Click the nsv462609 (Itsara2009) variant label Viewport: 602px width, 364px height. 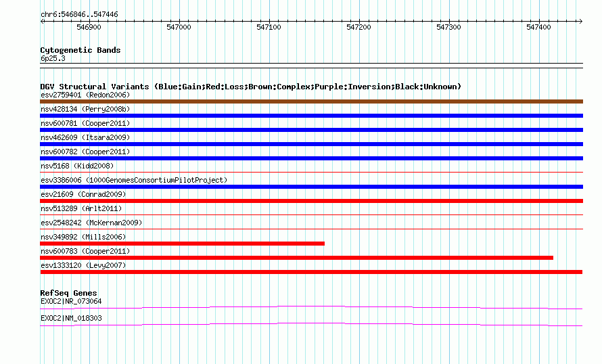point(85,137)
